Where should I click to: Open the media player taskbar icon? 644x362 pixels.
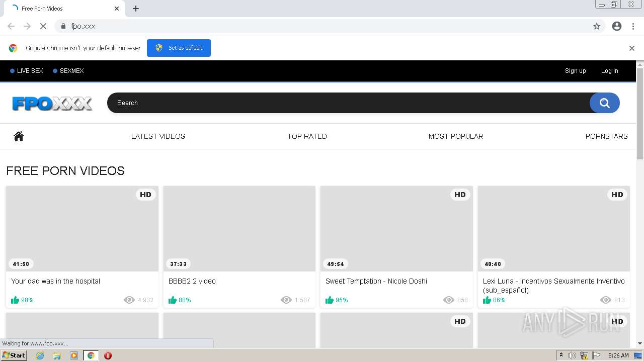tap(74, 355)
